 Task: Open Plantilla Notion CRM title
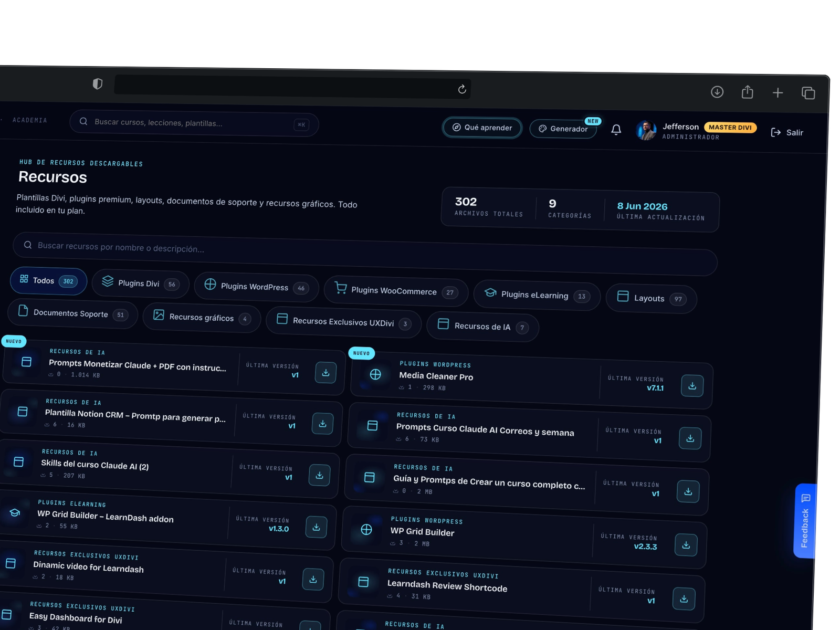[x=135, y=416]
